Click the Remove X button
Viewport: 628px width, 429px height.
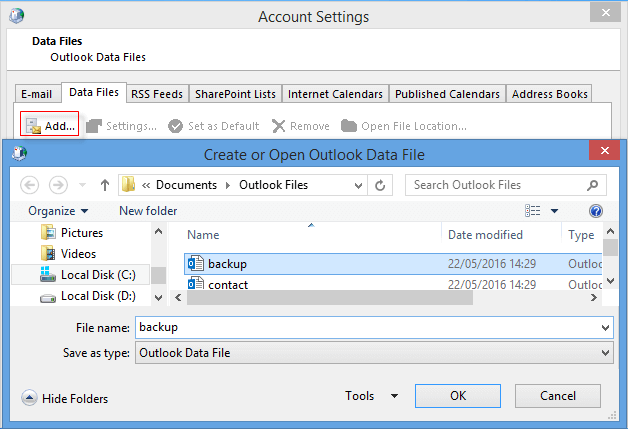(300, 126)
